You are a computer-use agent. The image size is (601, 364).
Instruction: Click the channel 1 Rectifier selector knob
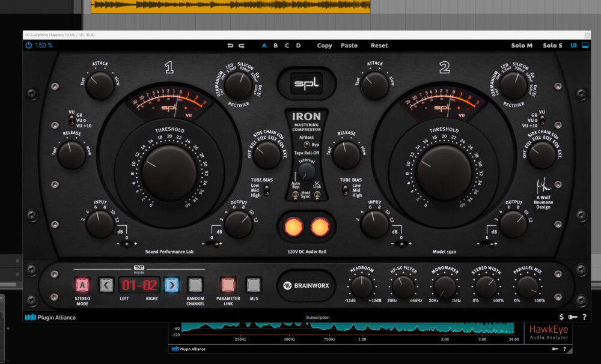(239, 85)
